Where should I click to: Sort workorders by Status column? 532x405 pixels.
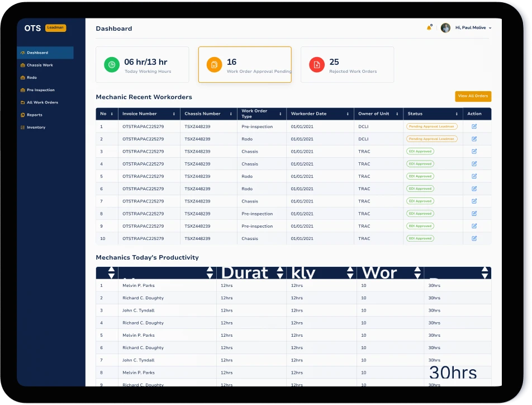click(433, 114)
